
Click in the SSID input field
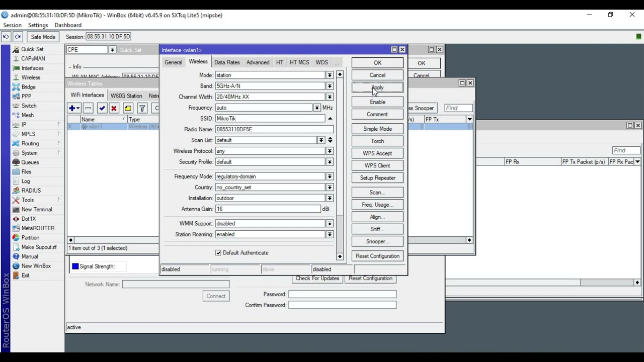(x=270, y=119)
